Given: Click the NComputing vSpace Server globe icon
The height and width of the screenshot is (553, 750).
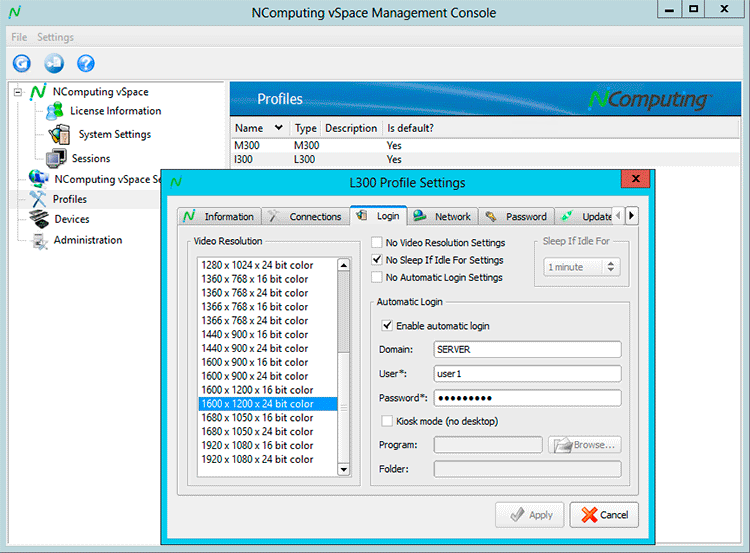Looking at the screenshot, I should point(38,178).
